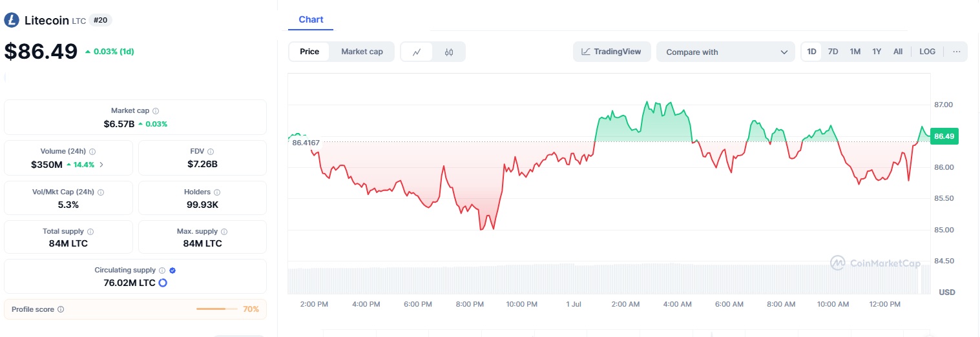Viewport: 980px width, 337px height.
Task: Enable LOG scale on chart
Action: pos(927,52)
